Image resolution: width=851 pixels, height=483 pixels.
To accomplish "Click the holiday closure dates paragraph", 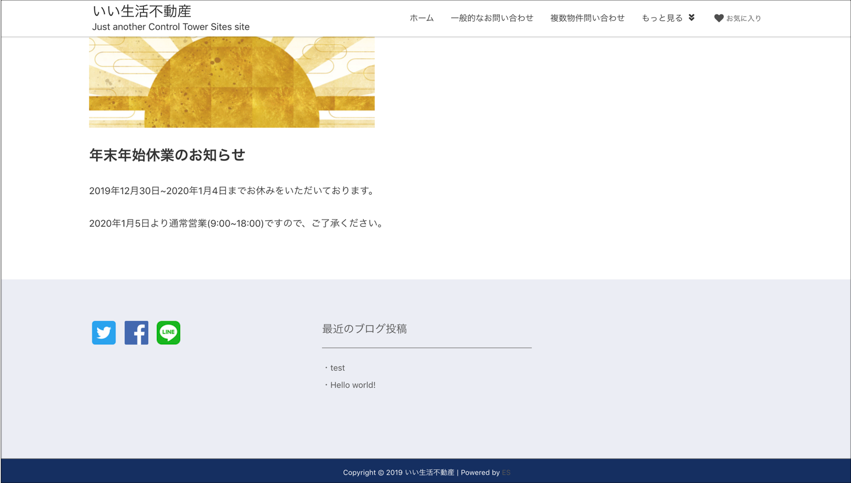I will pyautogui.click(x=233, y=191).
